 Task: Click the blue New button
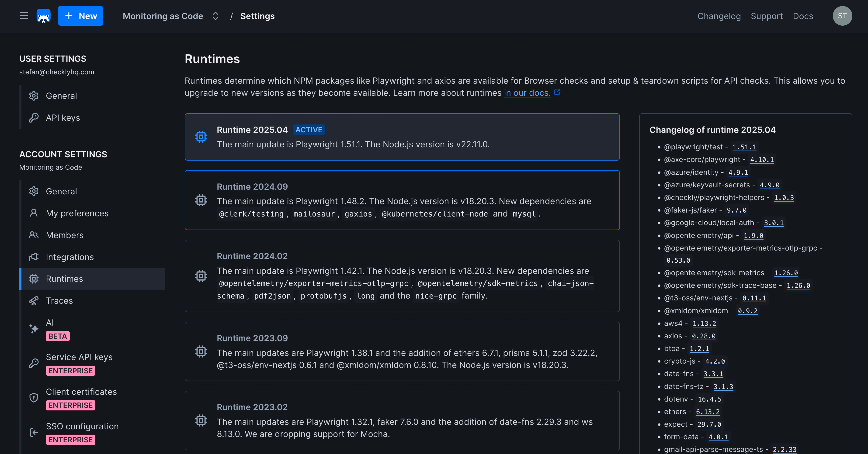tap(80, 16)
